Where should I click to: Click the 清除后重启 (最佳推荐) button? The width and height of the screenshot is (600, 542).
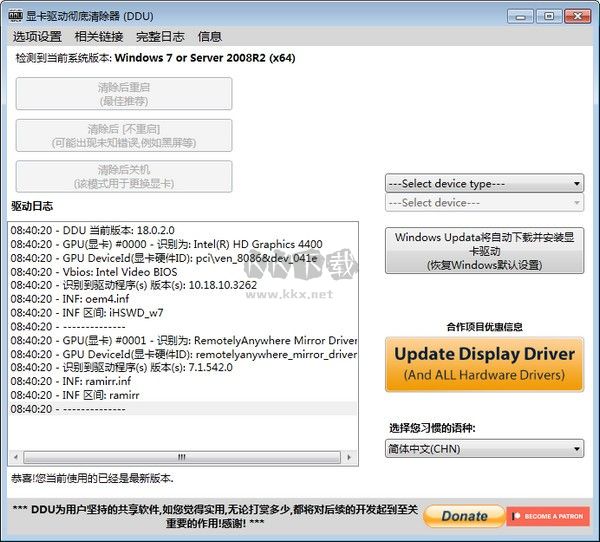124,94
